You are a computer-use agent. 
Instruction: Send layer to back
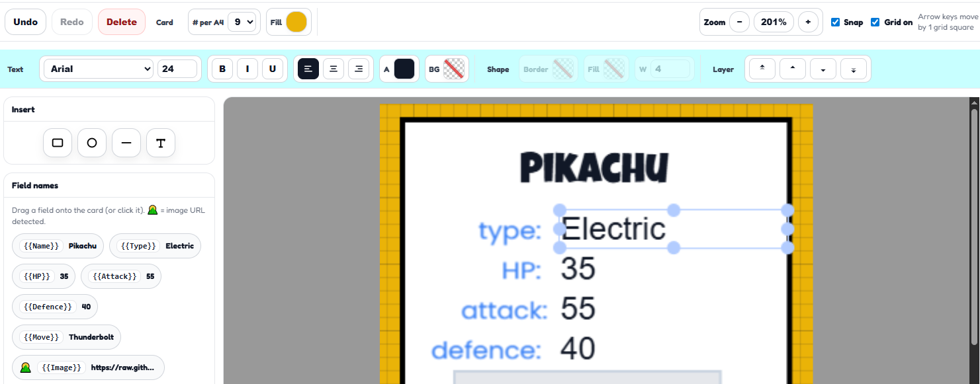(x=854, y=69)
